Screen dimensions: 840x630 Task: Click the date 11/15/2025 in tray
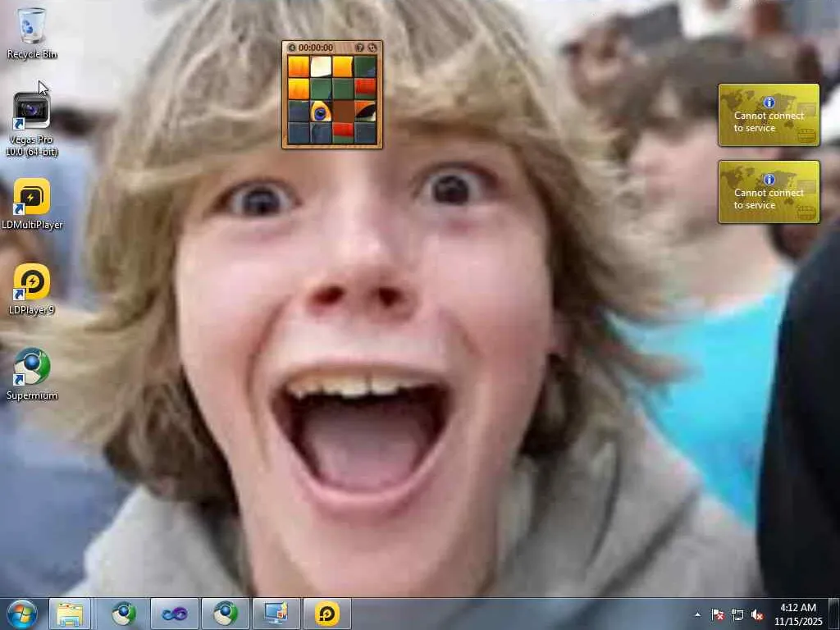(797, 622)
